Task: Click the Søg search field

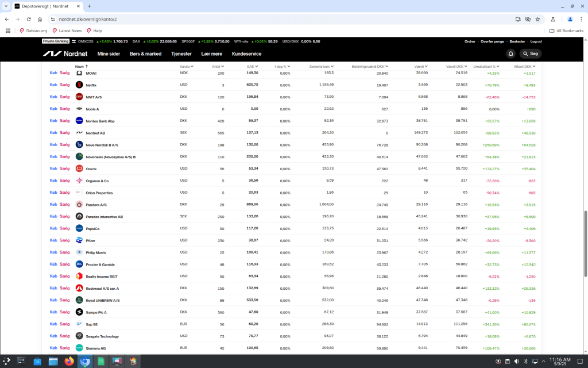Action: (531, 53)
